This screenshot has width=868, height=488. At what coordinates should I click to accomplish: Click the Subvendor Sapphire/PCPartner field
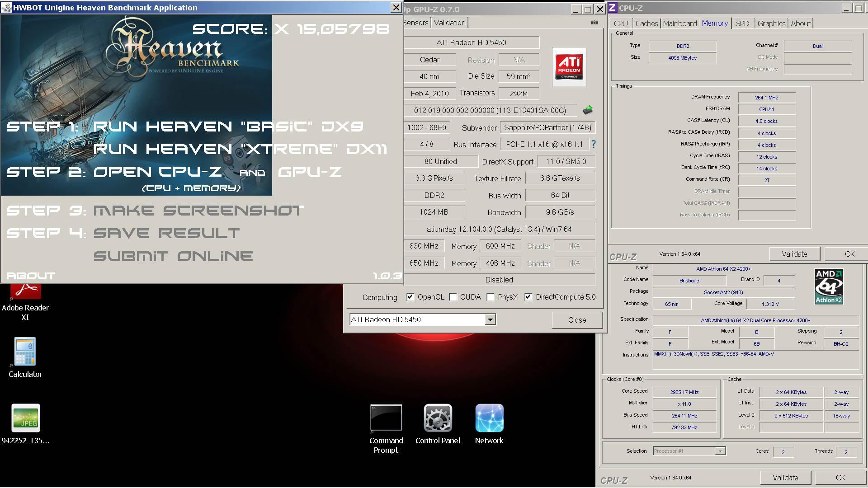(x=547, y=127)
